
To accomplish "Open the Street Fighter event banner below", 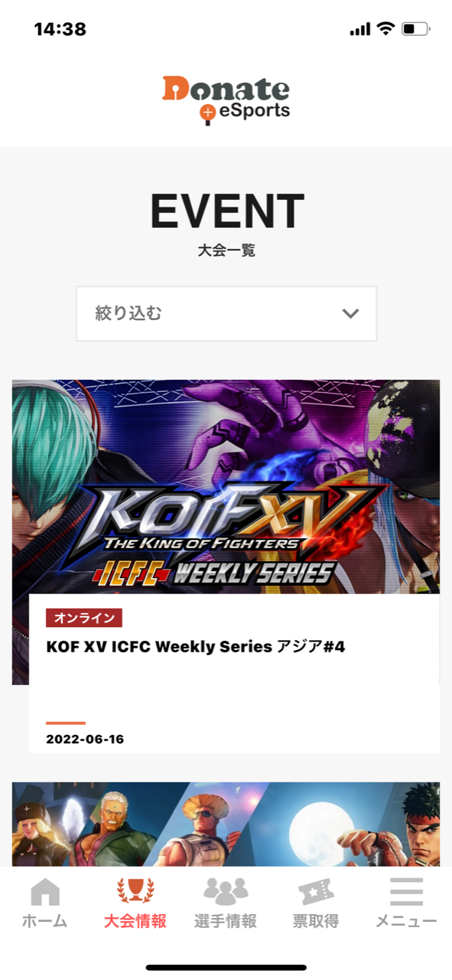I will pyautogui.click(x=226, y=824).
